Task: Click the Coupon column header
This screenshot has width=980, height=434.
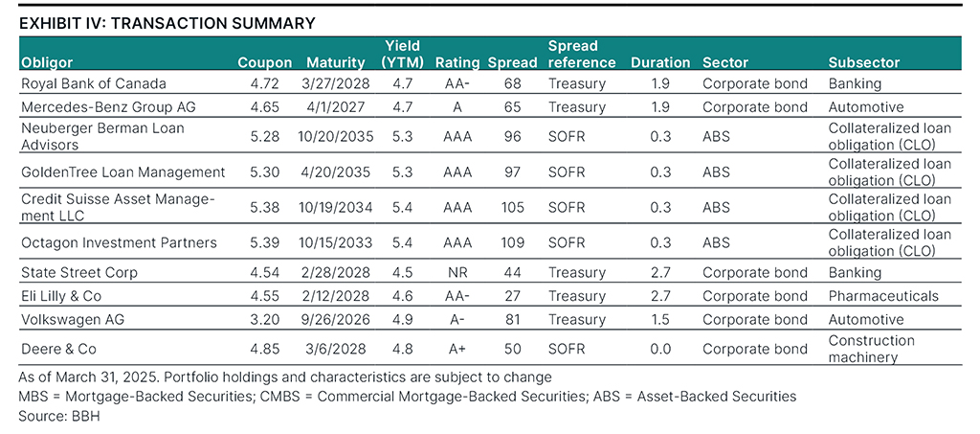Action: (x=264, y=62)
